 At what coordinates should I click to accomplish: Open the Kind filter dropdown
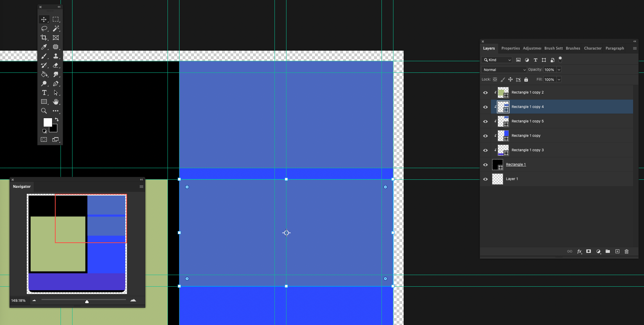point(497,60)
